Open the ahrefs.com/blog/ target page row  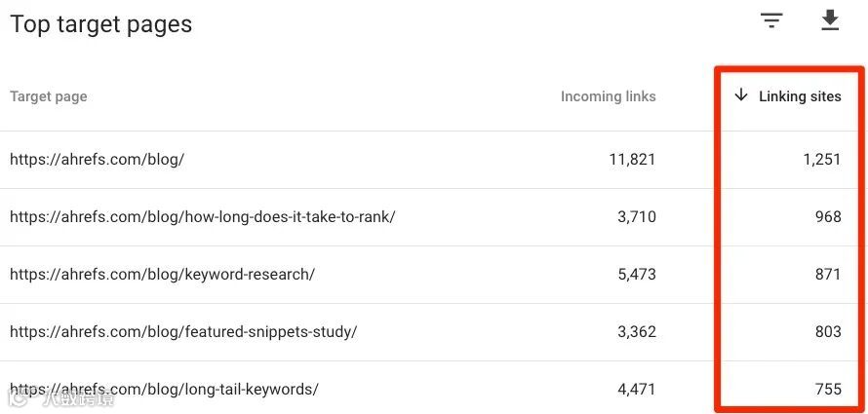coord(97,159)
